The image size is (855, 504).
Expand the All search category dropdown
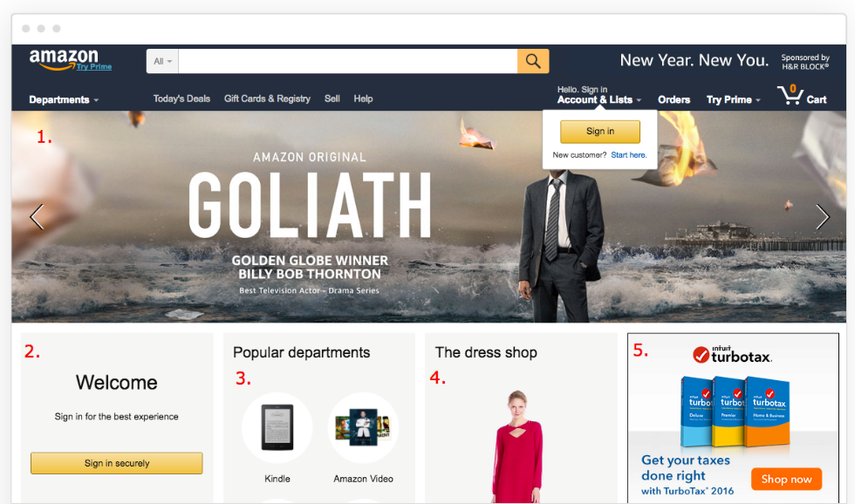pyautogui.click(x=162, y=61)
